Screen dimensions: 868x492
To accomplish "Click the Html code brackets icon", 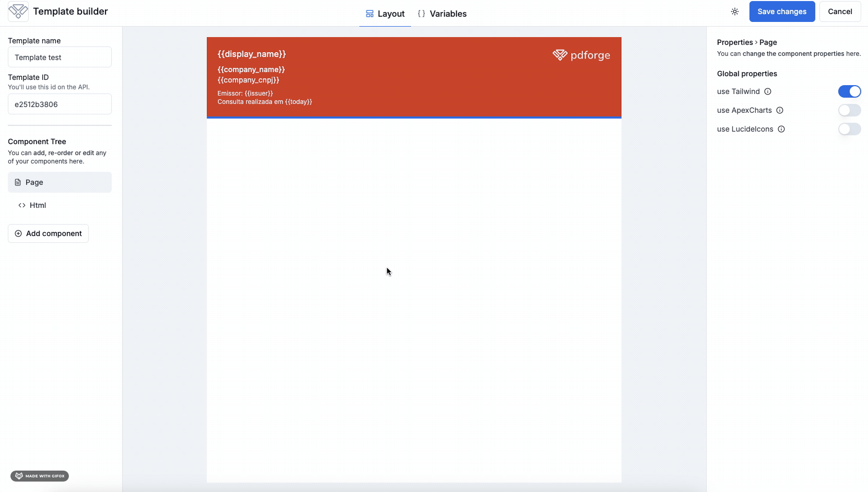I will point(22,205).
